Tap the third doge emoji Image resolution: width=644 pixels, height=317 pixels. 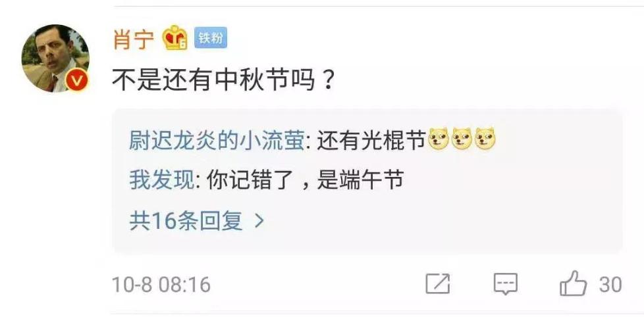tap(485, 139)
